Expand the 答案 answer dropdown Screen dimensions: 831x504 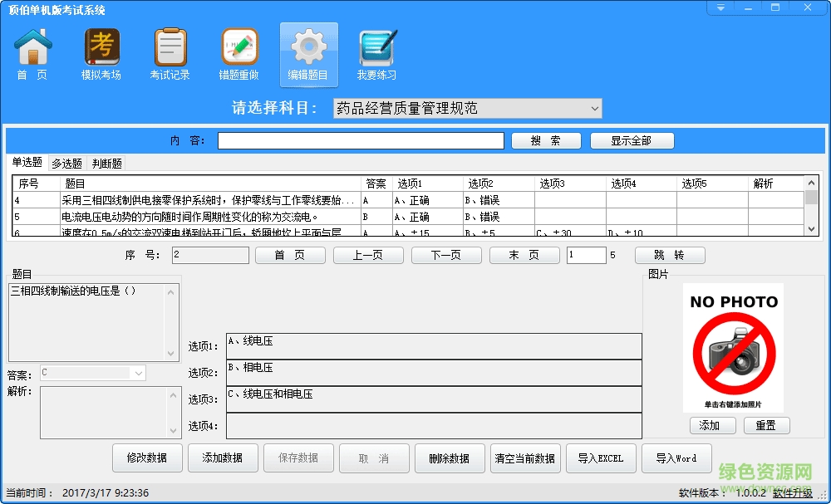coord(138,374)
